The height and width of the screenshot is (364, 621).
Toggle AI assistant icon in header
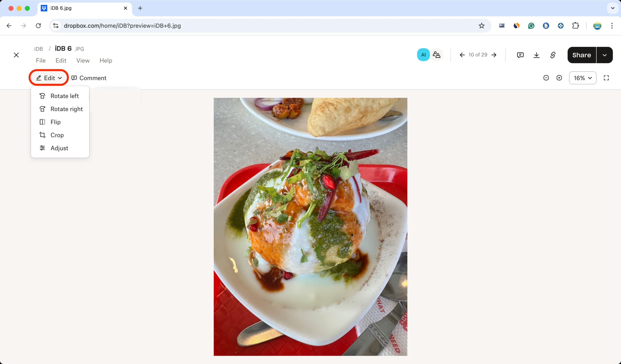424,55
